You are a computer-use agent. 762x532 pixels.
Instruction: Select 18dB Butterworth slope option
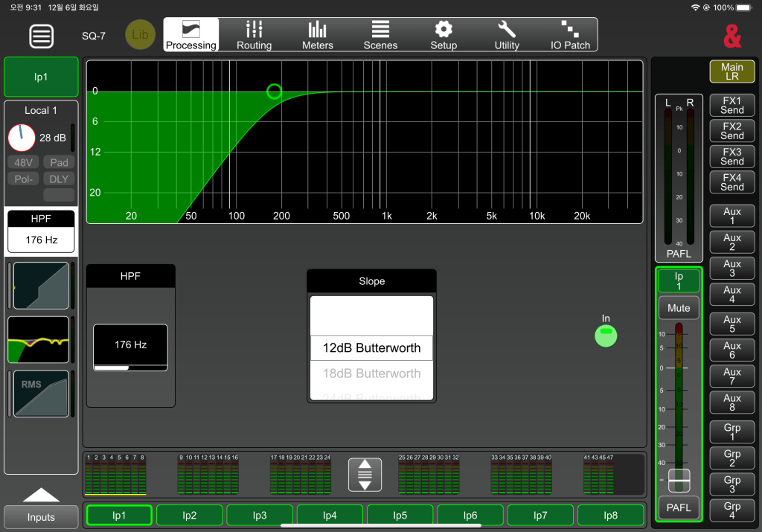tap(371, 374)
